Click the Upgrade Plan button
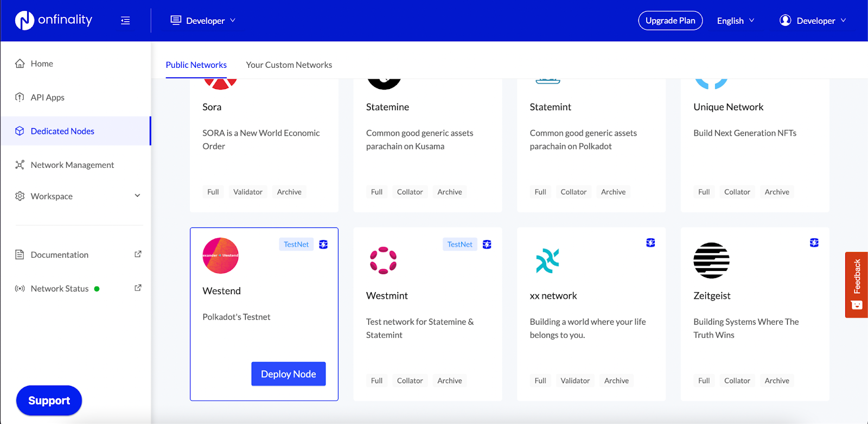This screenshot has height=424, width=868. (x=671, y=21)
